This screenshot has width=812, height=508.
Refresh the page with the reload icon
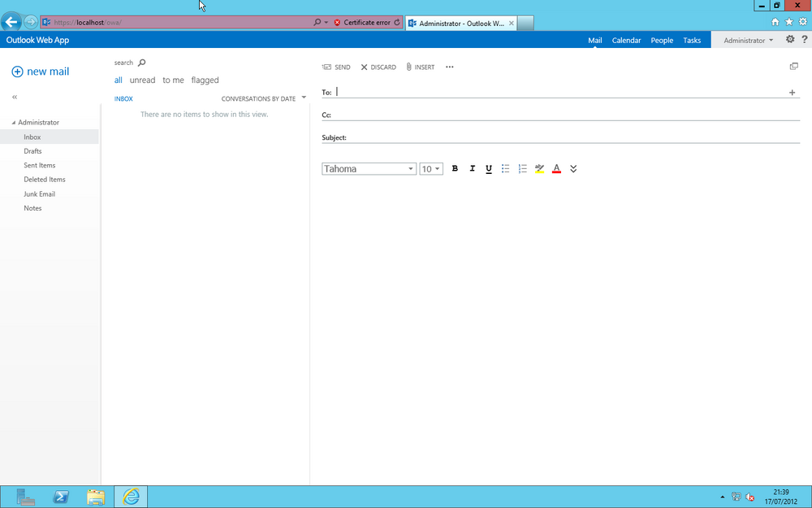pyautogui.click(x=397, y=22)
